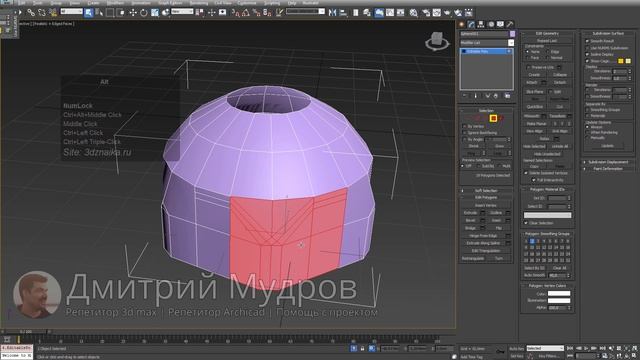Open the selection filter dropdown in toolbar
Image resolution: width=640 pixels, height=360 pixels.
click(71, 12)
